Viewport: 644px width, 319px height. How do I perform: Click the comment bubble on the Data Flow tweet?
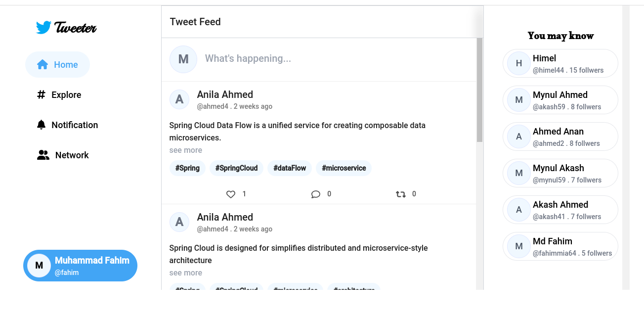[x=316, y=194]
